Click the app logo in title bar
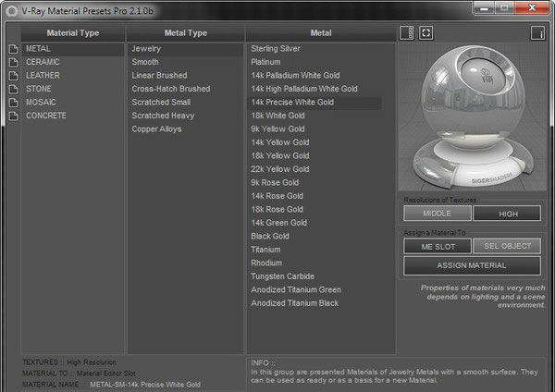Image resolution: width=555 pixels, height=392 pixels. tap(12, 11)
